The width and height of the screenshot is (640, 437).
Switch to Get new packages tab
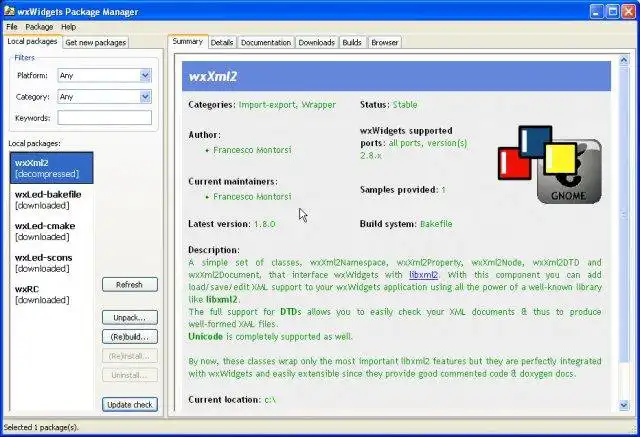click(96, 42)
